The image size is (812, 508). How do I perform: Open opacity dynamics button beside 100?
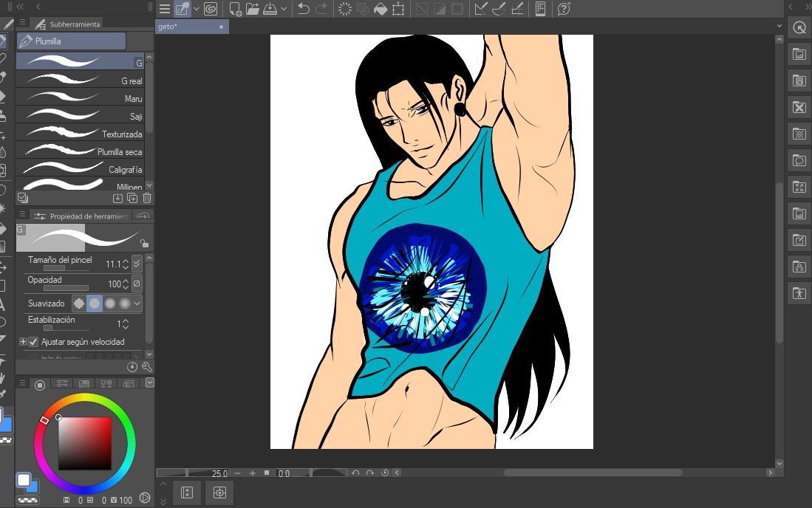pyautogui.click(x=137, y=284)
